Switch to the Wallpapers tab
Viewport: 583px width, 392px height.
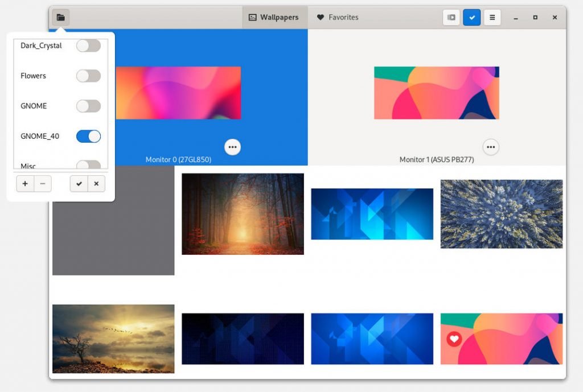pyautogui.click(x=274, y=18)
